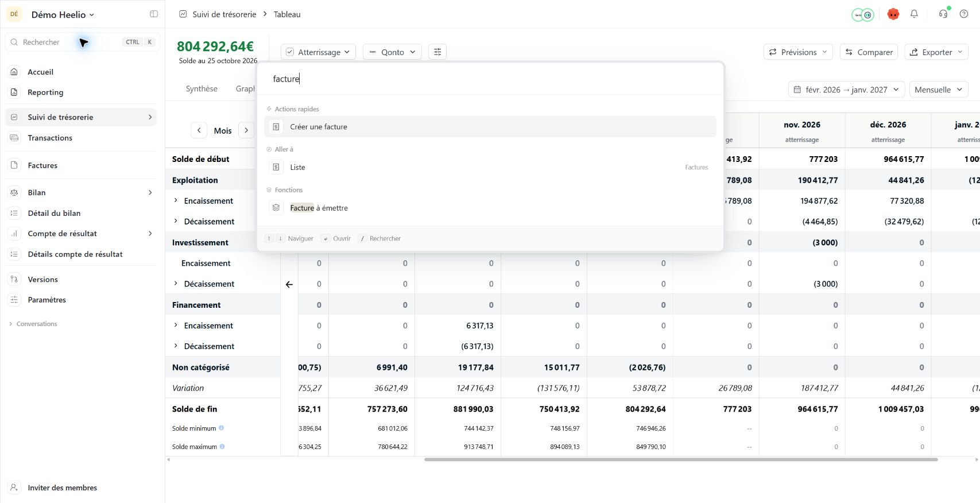Select 'Facture à émettre' function
Screen dimensions: 980x503
pos(490,208)
